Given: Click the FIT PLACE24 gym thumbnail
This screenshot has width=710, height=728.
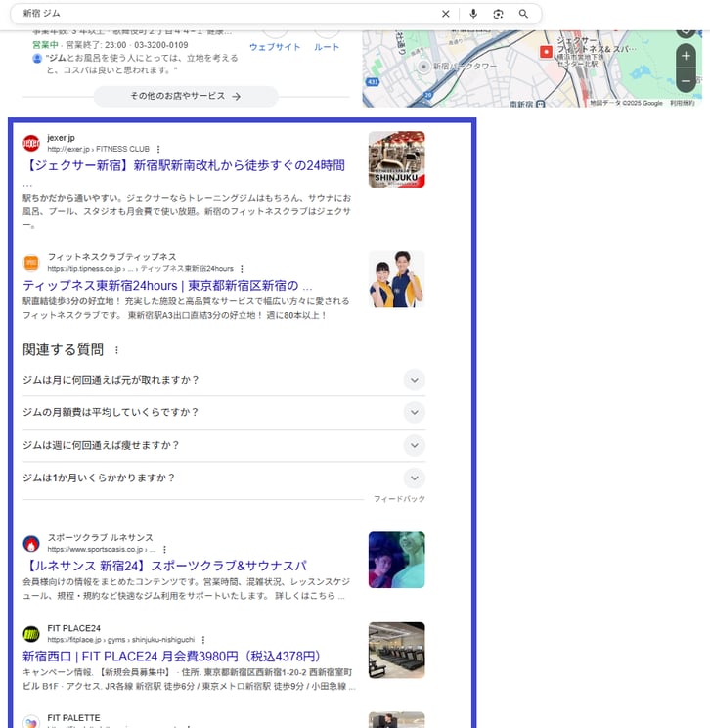Looking at the screenshot, I should pyautogui.click(x=397, y=651).
